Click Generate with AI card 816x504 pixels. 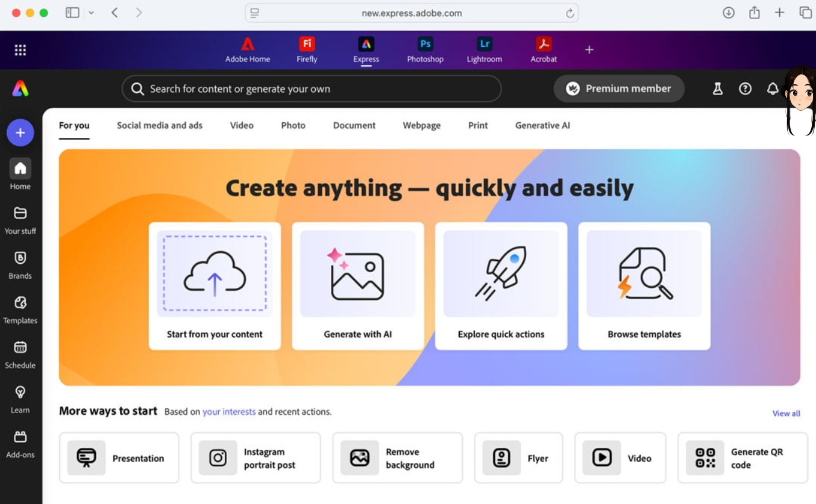(x=358, y=286)
